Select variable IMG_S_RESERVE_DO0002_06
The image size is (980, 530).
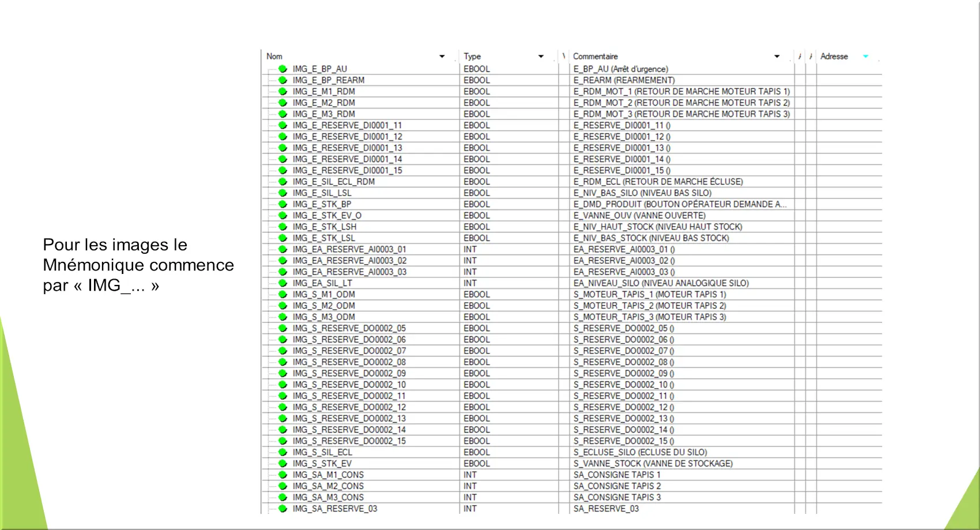click(349, 340)
